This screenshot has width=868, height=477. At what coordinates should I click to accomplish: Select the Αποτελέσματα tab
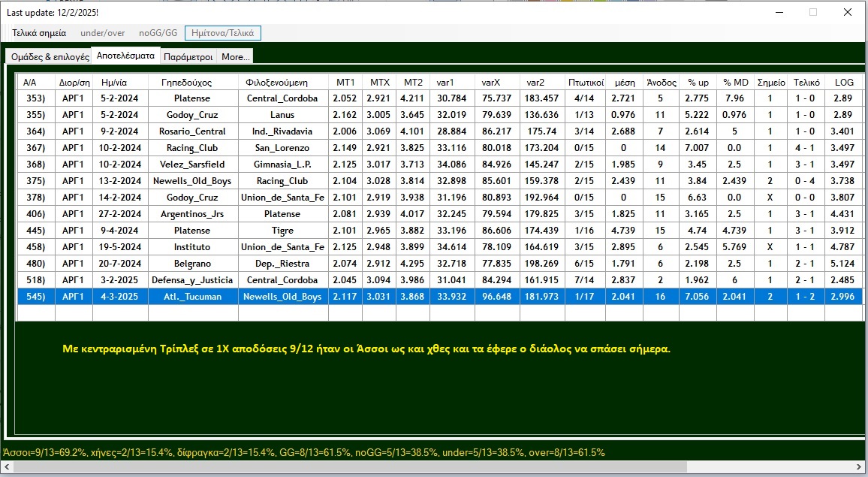(x=125, y=56)
